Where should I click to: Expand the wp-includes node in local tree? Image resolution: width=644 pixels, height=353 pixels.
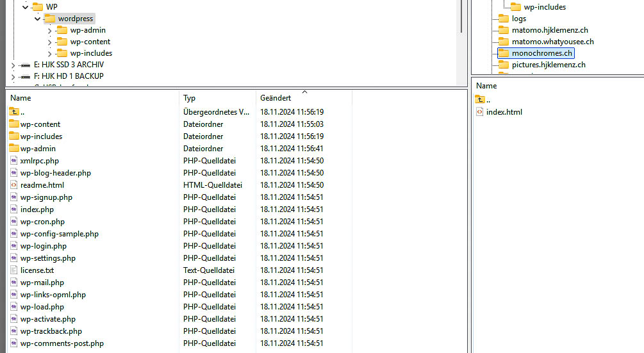pyautogui.click(x=50, y=53)
